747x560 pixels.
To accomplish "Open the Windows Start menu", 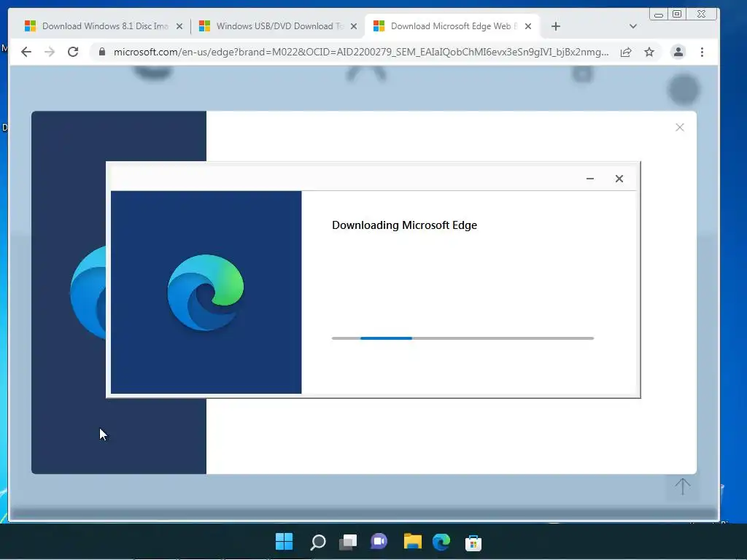I will (x=285, y=542).
